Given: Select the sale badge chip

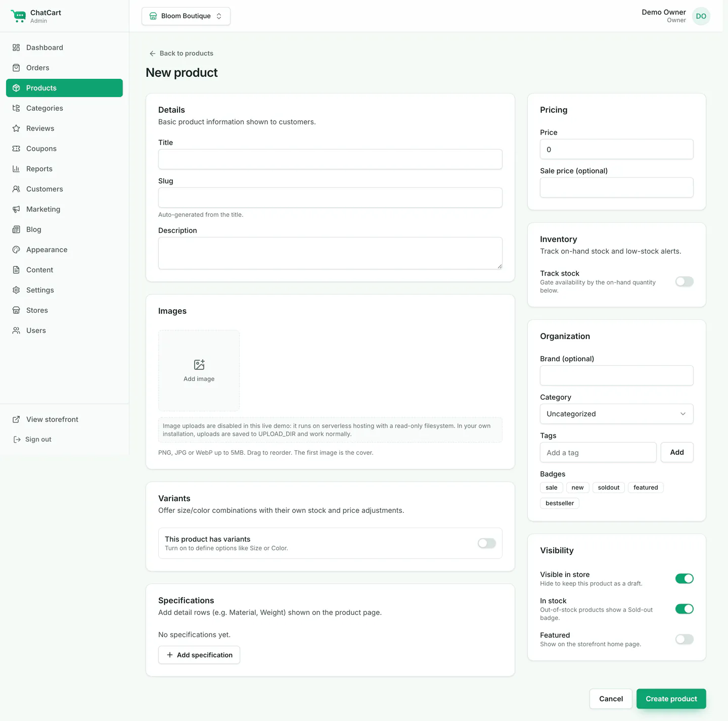Looking at the screenshot, I should point(552,488).
